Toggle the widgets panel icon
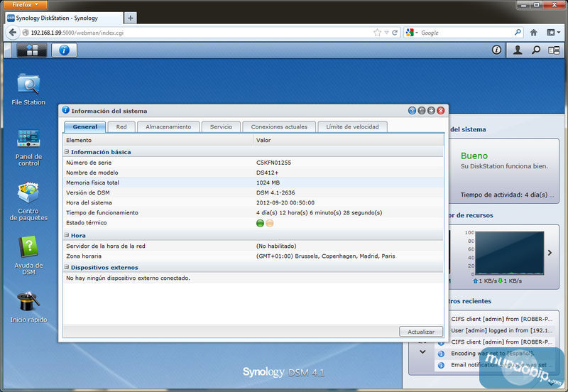This screenshot has height=392, width=568. (554, 50)
